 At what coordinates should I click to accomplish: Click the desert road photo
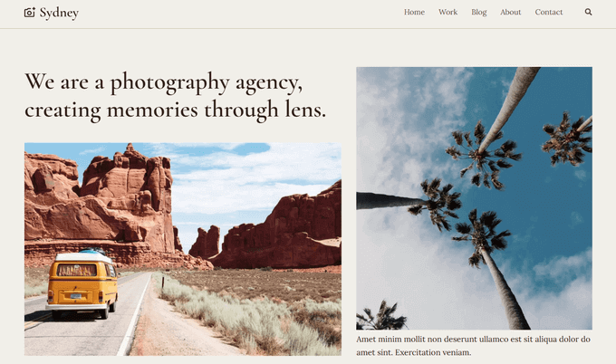point(183,249)
